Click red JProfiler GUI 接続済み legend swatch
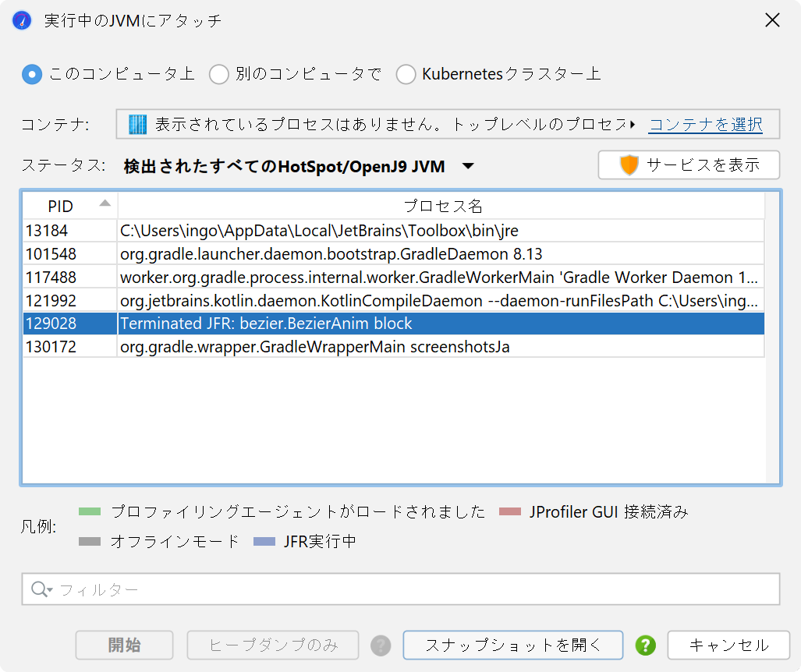 [x=510, y=511]
